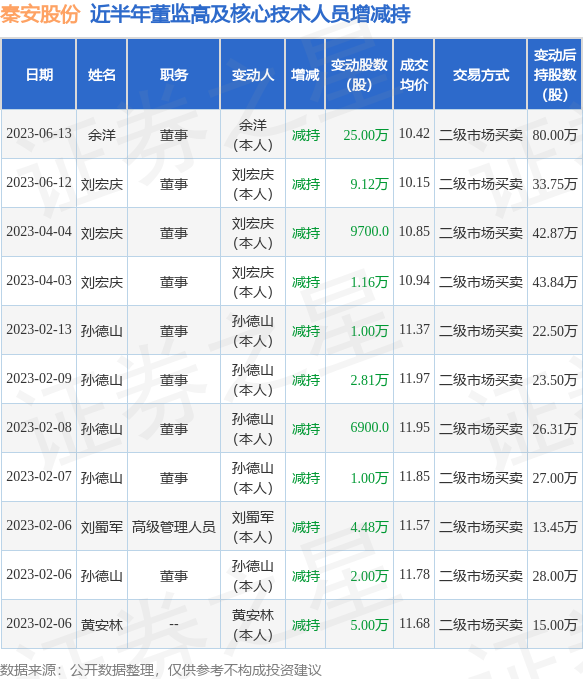
Task: Click the 增减 column header
Action: pyautogui.click(x=305, y=74)
